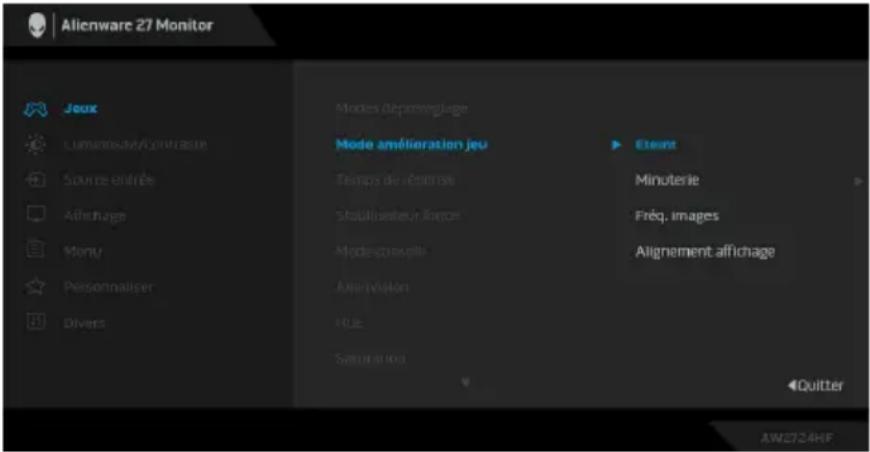
Task: Open the Menu settings list icon
Action: coord(36,251)
